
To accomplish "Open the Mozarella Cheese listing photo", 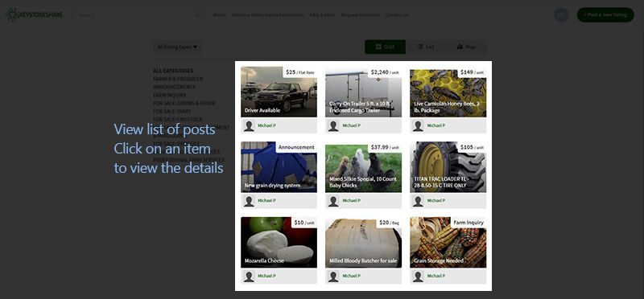I will [x=279, y=243].
